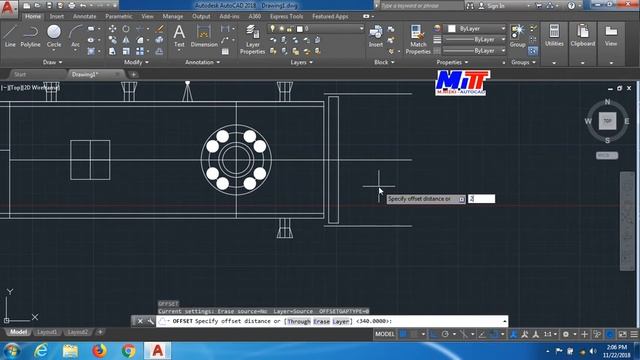Expand the Groups panel
640x360 pixels.
coord(523,62)
